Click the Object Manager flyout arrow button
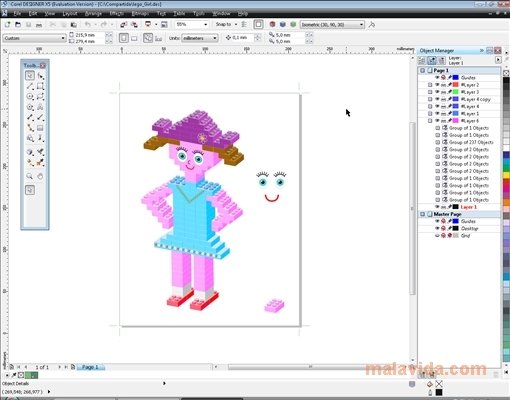510x400 pixels. [x=498, y=60]
